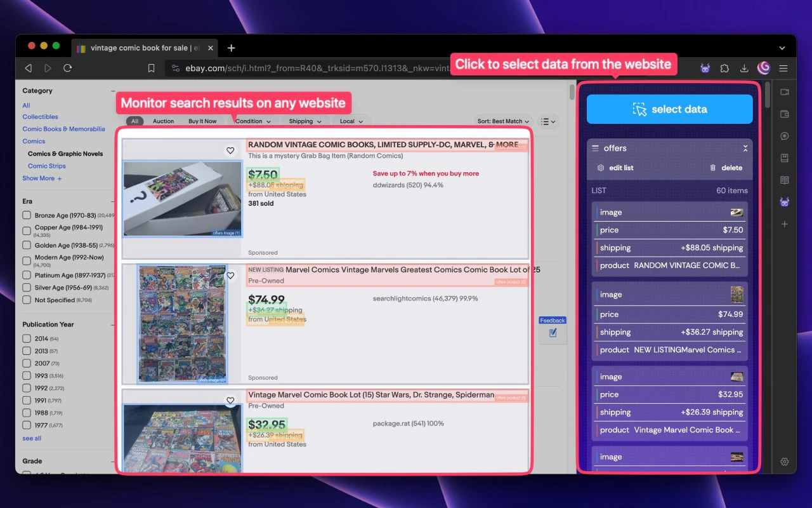Open the bookmarks sidebar icon

(785, 158)
